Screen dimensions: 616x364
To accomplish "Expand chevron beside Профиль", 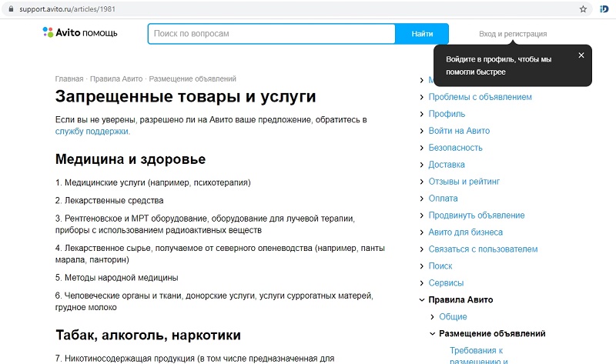I will (x=421, y=114).
